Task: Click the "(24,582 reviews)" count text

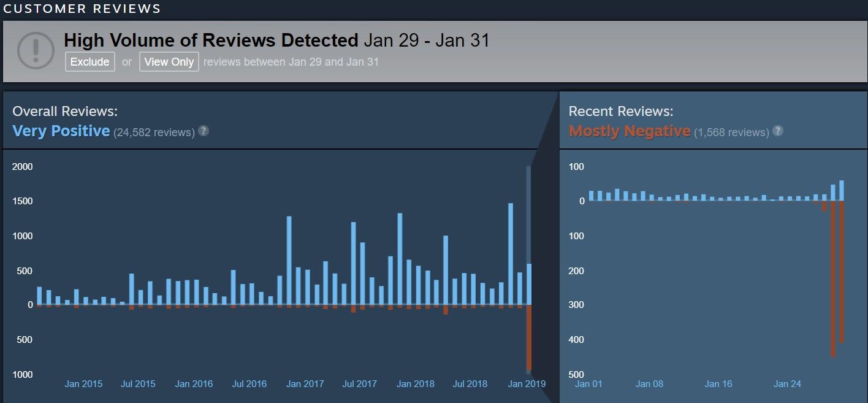Action: pos(154,132)
